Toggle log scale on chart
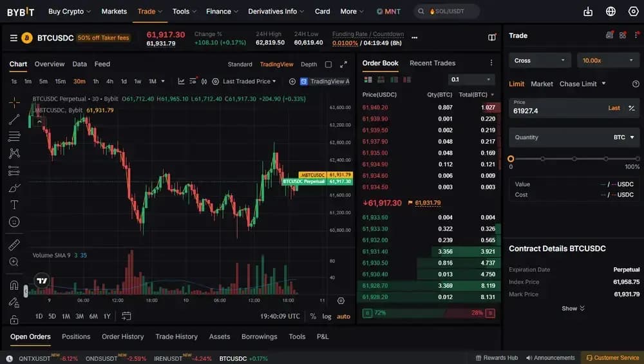 pyautogui.click(x=327, y=316)
